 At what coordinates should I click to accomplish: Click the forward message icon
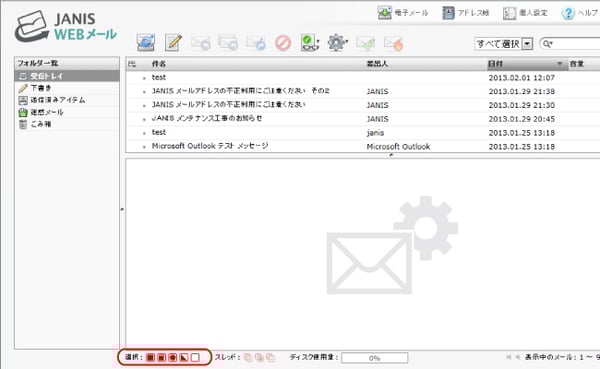pos(256,43)
